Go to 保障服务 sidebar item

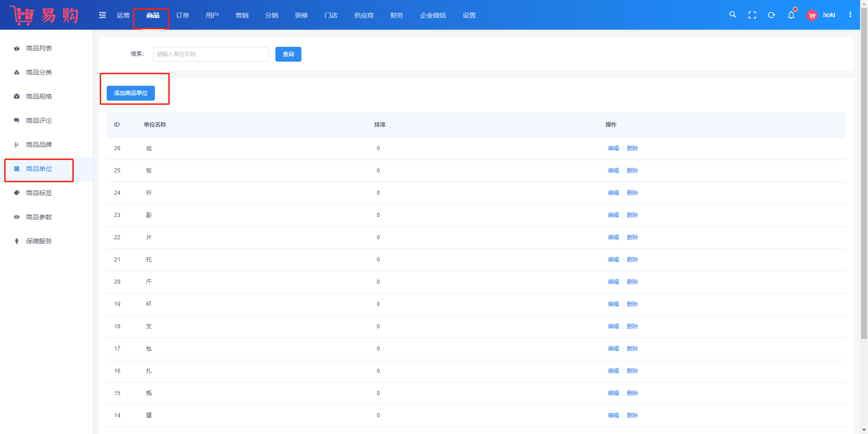(x=39, y=241)
